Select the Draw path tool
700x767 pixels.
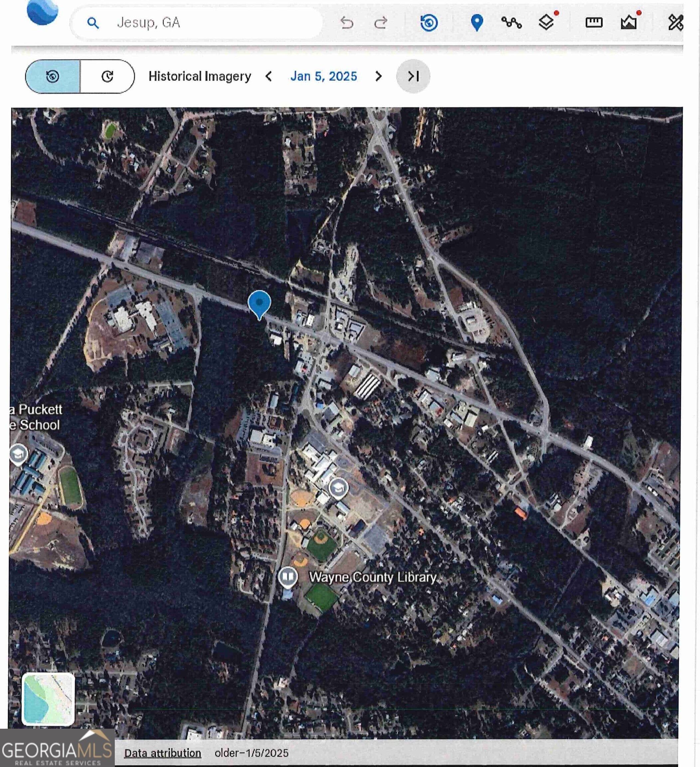(511, 23)
